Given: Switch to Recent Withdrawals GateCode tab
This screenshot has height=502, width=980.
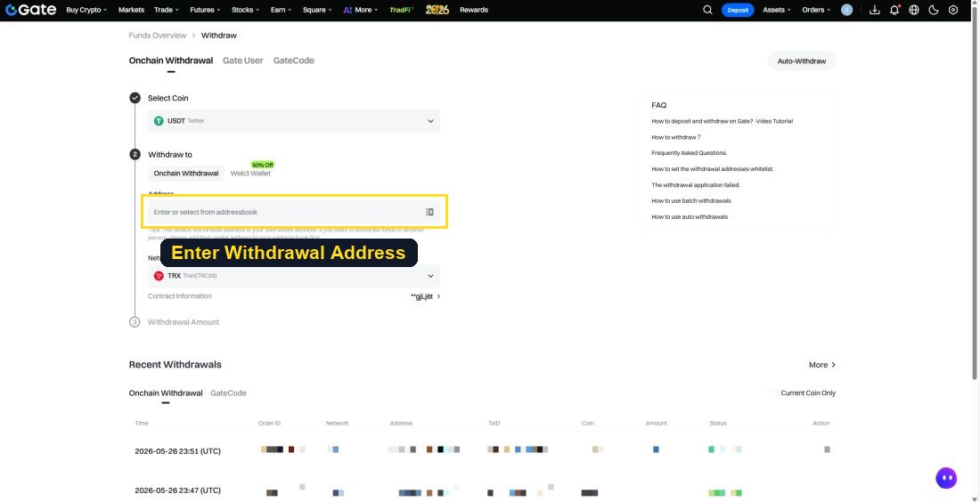Looking at the screenshot, I should click(x=228, y=393).
